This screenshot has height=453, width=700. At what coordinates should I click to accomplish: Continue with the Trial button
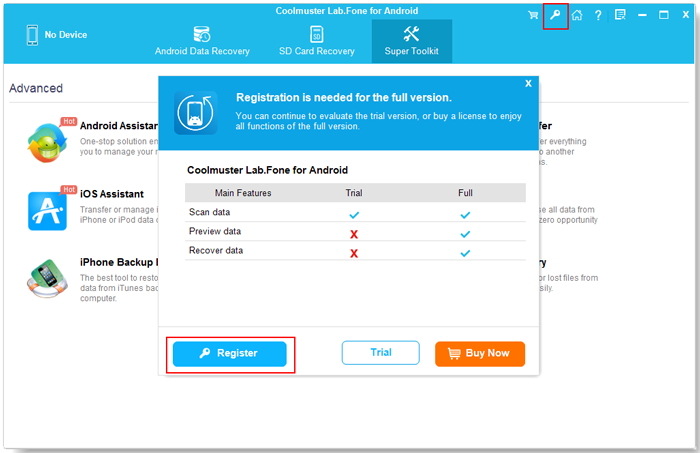pyautogui.click(x=380, y=353)
